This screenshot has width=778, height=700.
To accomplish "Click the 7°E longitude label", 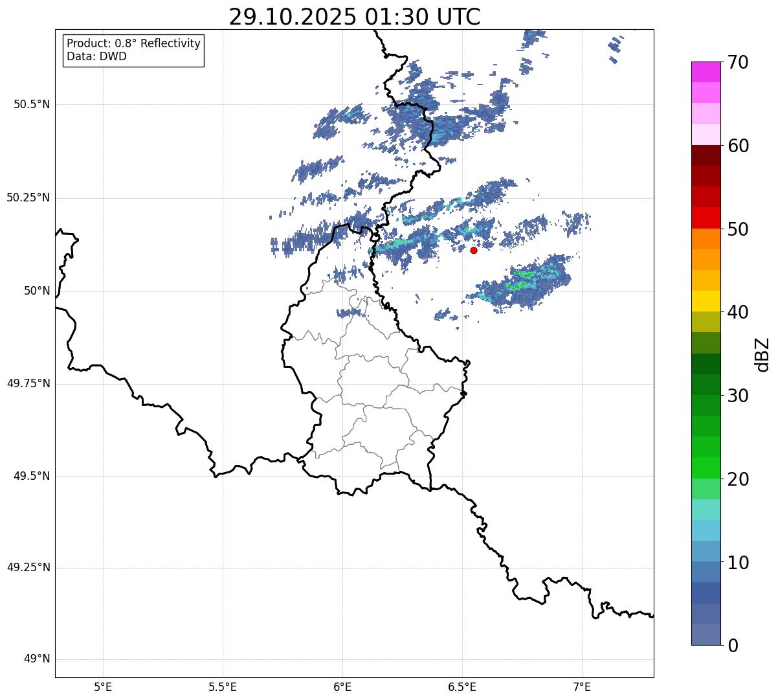I will coord(582,686).
